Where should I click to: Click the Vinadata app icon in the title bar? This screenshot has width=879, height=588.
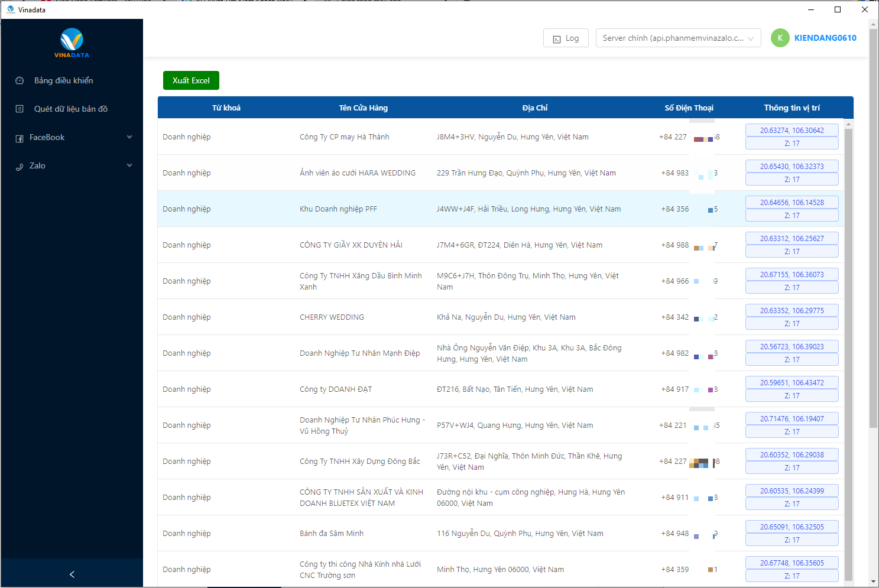click(x=10, y=9)
